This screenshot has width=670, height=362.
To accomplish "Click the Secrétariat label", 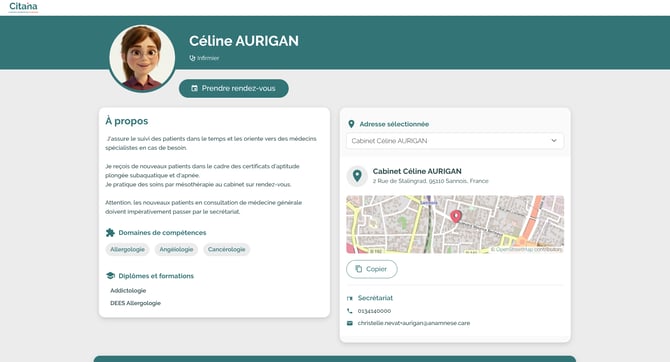I will [375, 298].
